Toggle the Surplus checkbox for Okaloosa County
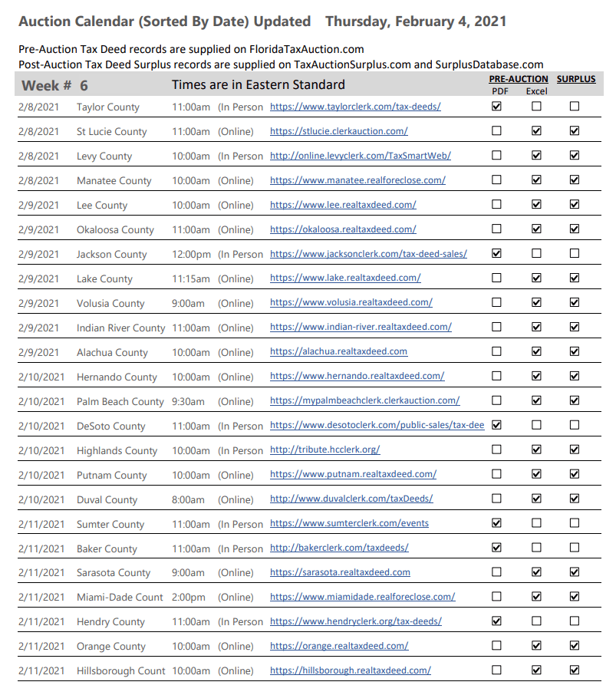The height and width of the screenshot is (695, 616). click(575, 229)
